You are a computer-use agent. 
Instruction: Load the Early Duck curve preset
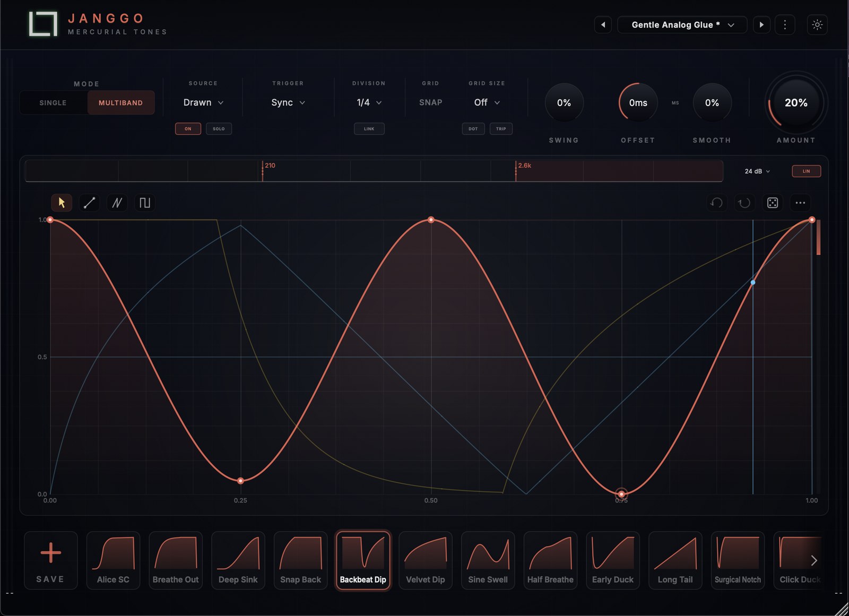(x=613, y=560)
